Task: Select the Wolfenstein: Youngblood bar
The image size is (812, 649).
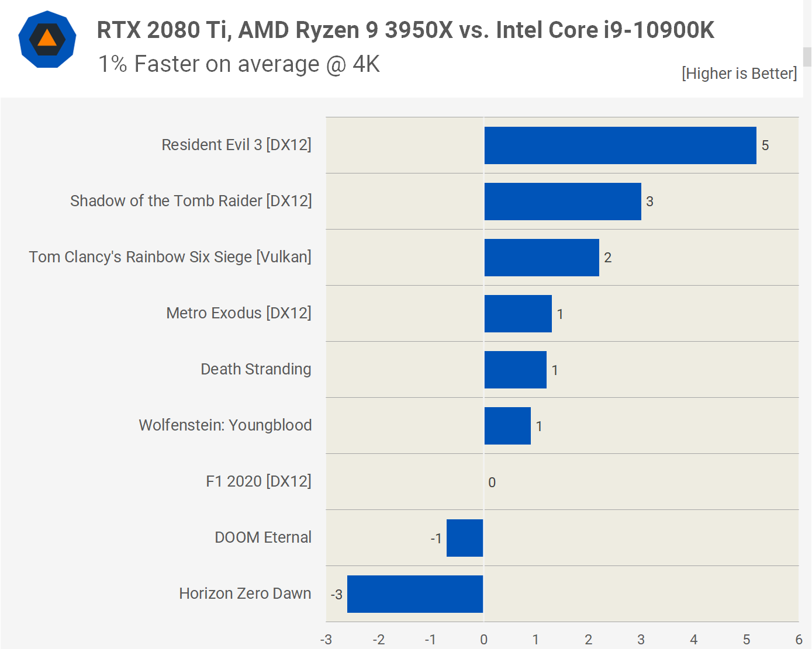Action: 507,426
